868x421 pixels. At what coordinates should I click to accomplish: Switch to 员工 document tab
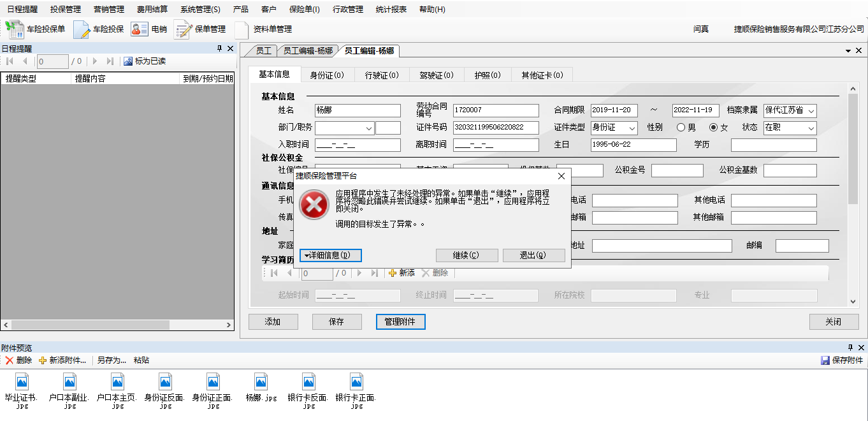263,51
